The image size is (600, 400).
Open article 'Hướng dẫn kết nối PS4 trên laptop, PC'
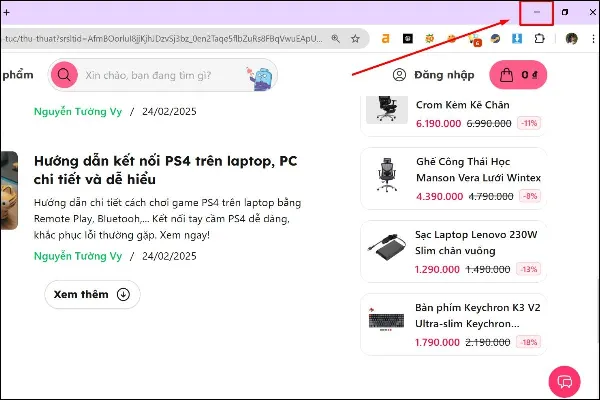[x=165, y=170]
